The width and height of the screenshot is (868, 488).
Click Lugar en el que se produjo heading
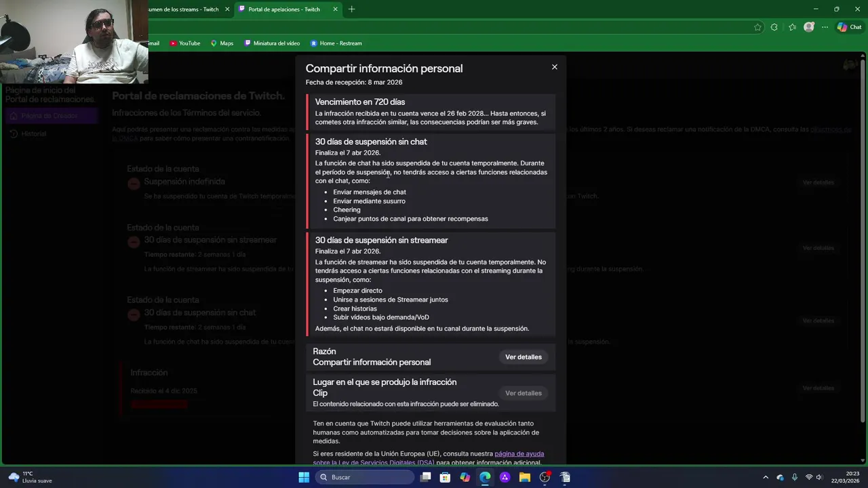pyautogui.click(x=384, y=382)
